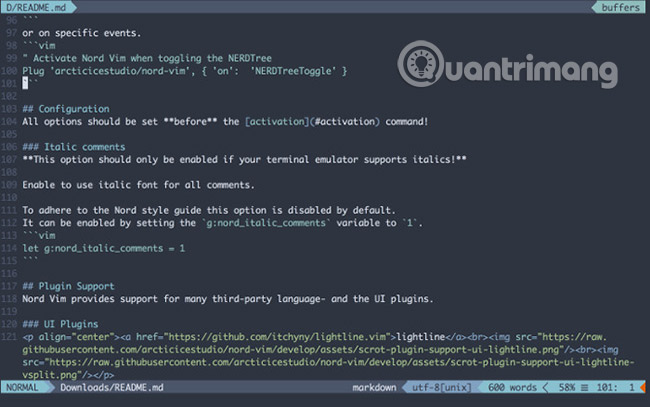Click '**This option should only be enabled' line
This screenshot has height=407, width=650.
[244, 160]
